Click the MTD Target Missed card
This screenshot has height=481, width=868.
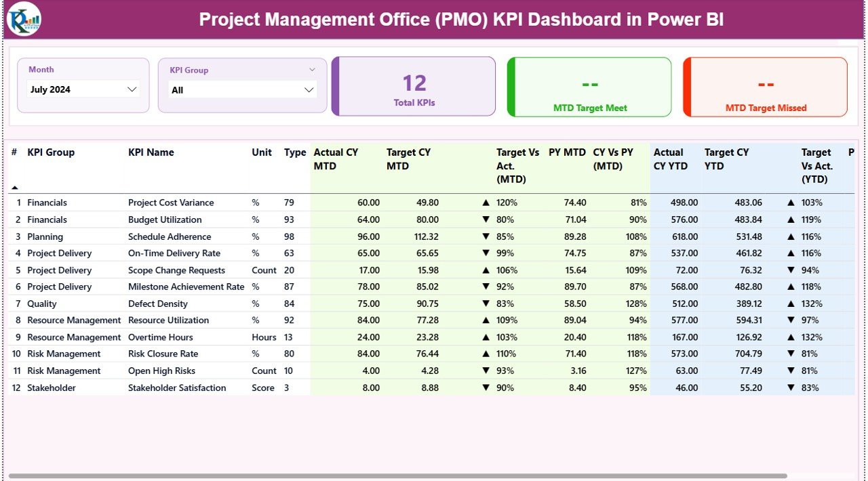click(765, 87)
